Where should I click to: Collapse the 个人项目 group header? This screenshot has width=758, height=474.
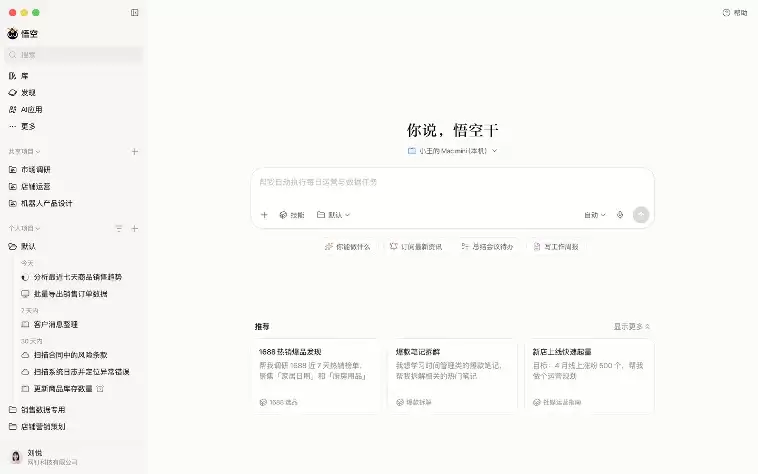click(x=24, y=228)
